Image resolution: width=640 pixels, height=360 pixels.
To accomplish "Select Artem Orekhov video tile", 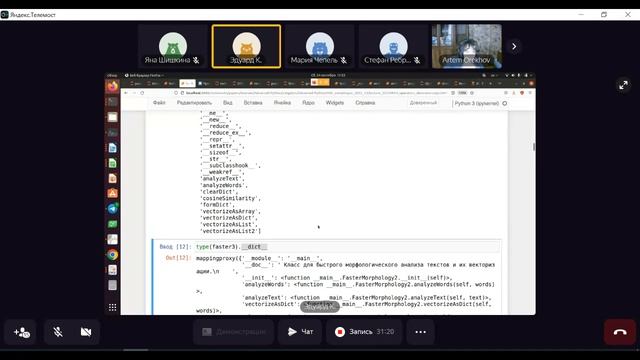I will pos(467,47).
